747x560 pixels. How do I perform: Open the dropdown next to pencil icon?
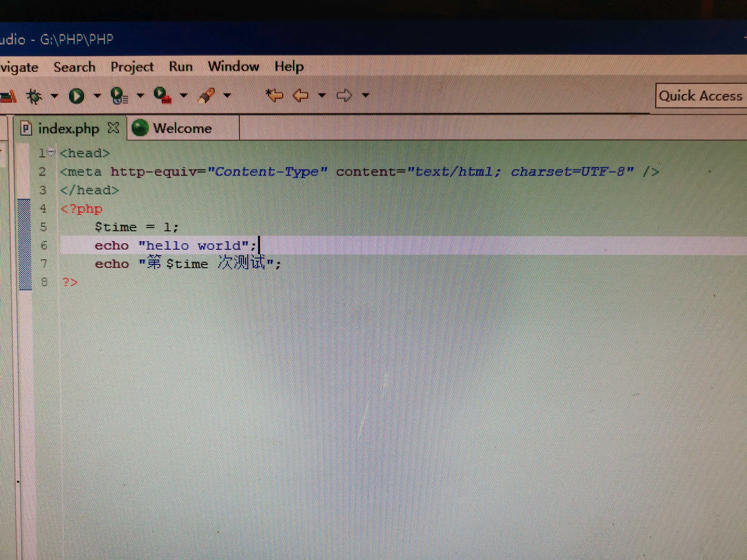[x=227, y=96]
